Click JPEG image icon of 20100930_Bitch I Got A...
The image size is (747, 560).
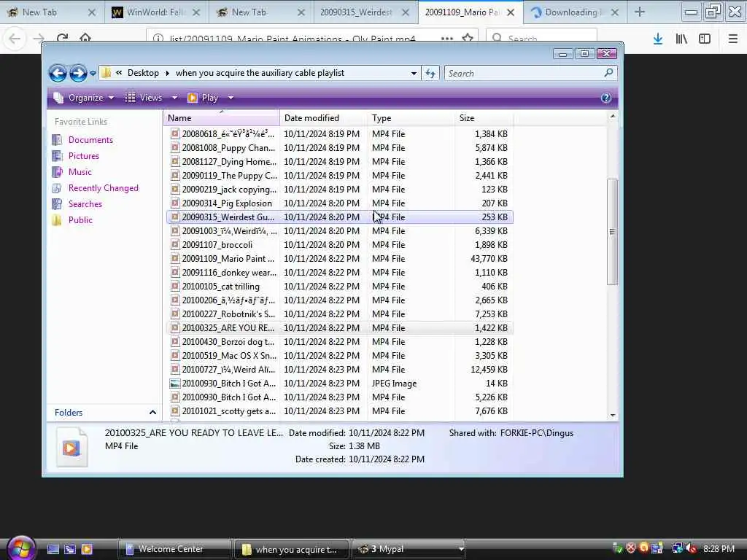[175, 384]
